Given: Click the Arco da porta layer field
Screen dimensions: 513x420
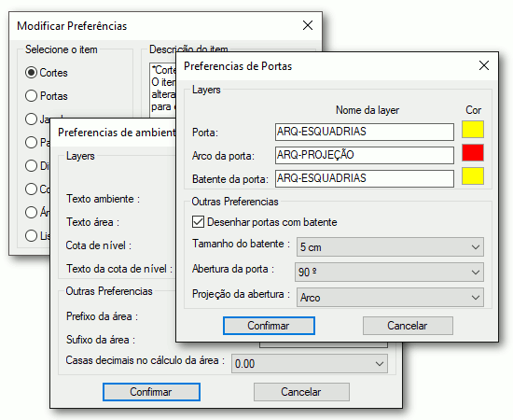Looking at the screenshot, I should [365, 155].
